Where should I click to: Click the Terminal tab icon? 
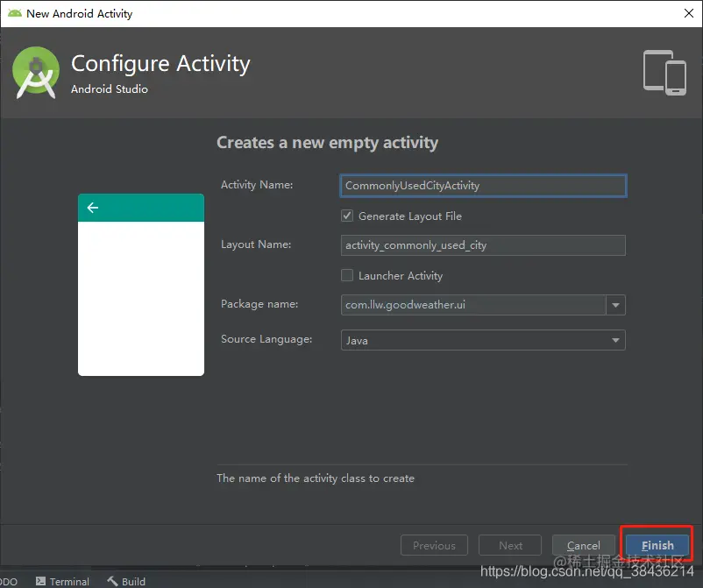tap(40, 581)
